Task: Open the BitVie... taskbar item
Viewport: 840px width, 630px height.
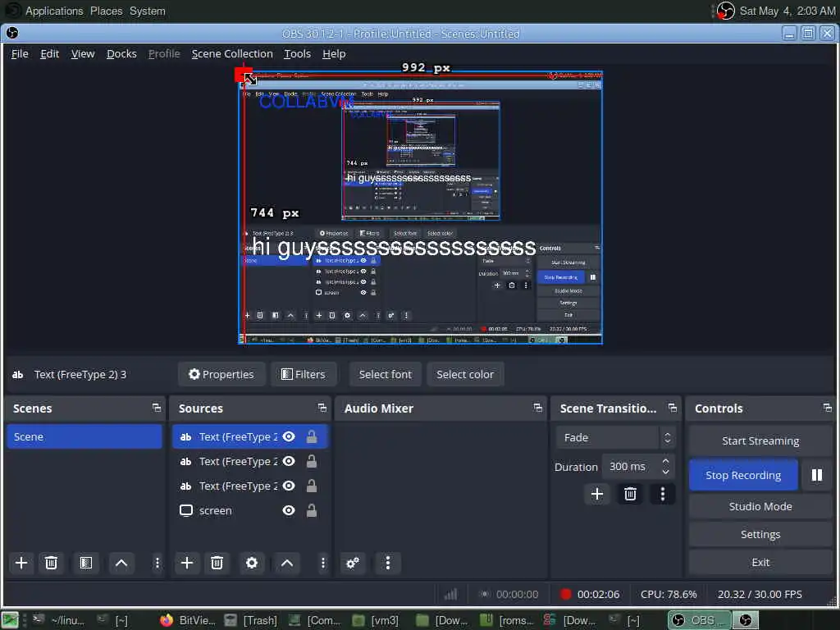Action: click(188, 620)
